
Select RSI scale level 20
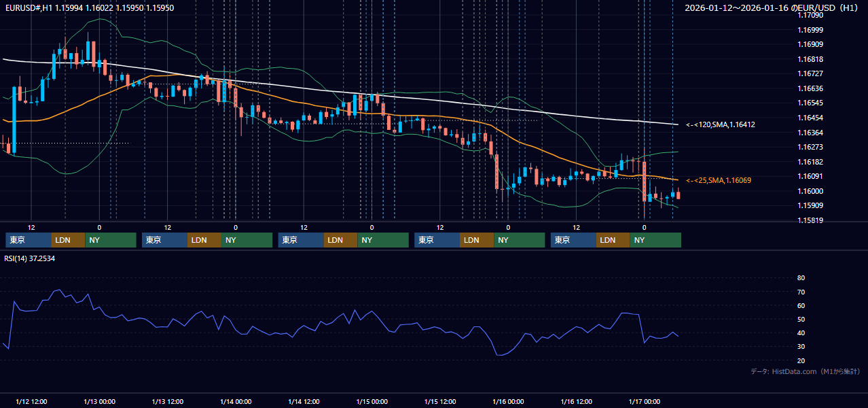click(x=801, y=361)
